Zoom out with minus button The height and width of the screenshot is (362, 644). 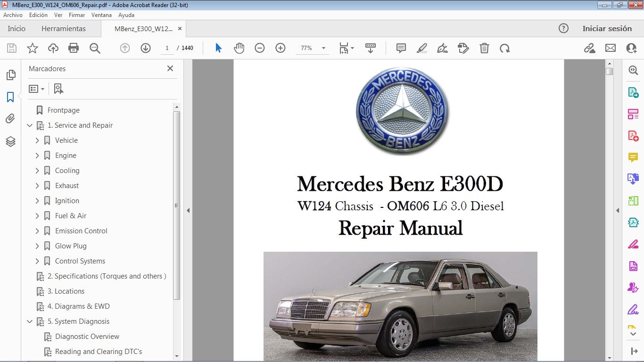[x=260, y=48]
